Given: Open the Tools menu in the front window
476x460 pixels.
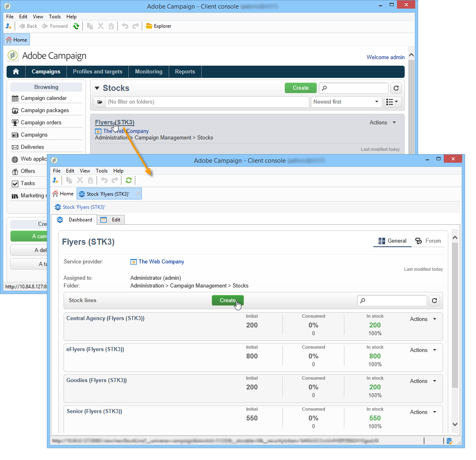Looking at the screenshot, I should 101,171.
